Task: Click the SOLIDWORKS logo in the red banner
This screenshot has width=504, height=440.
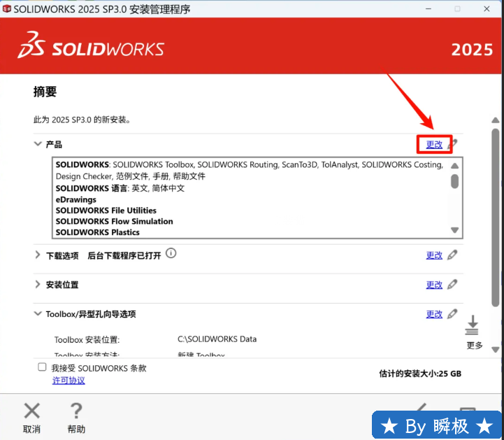Action: point(91,46)
